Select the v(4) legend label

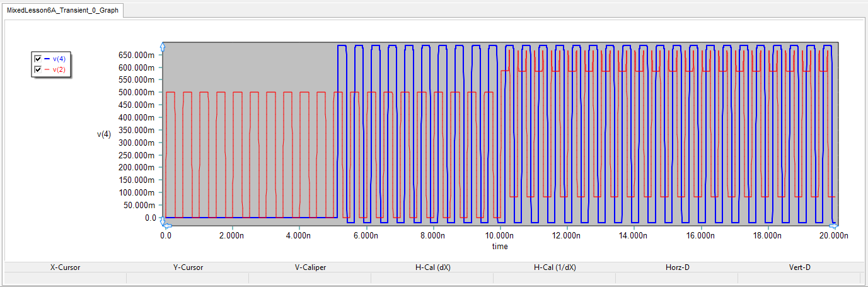[59, 59]
